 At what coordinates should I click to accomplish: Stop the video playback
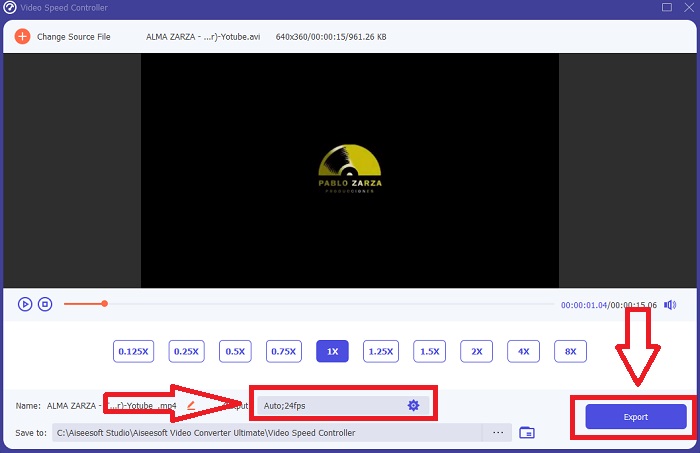45,304
